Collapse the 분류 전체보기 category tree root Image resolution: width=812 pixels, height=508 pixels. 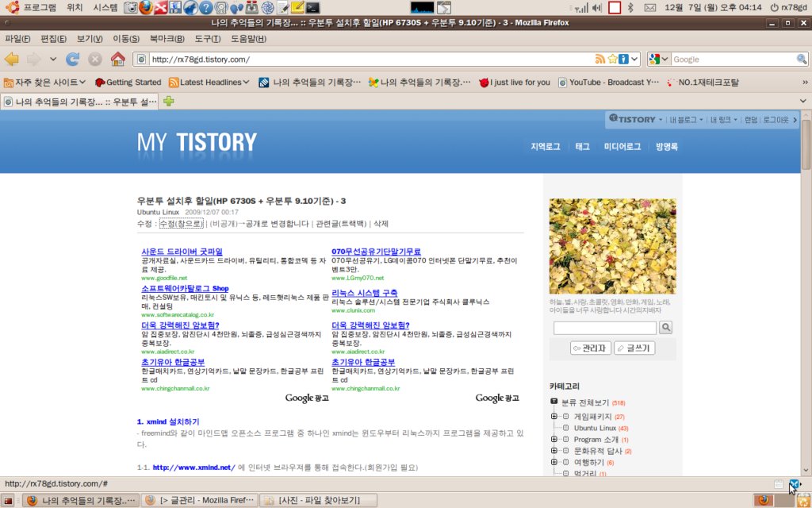pyautogui.click(x=554, y=402)
